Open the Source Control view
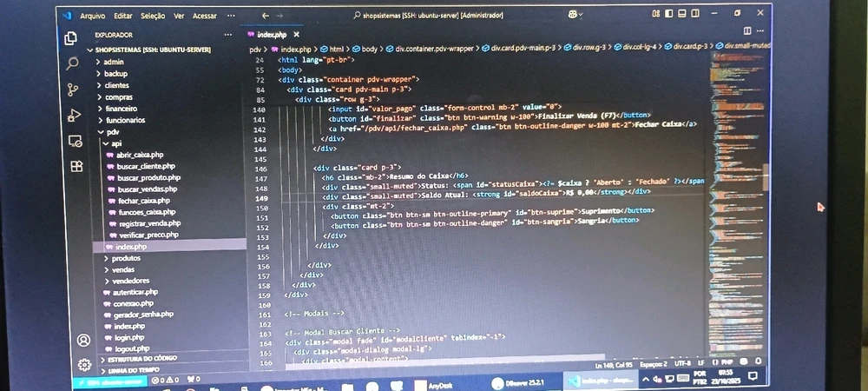This screenshot has height=391, width=868. pos(73,88)
